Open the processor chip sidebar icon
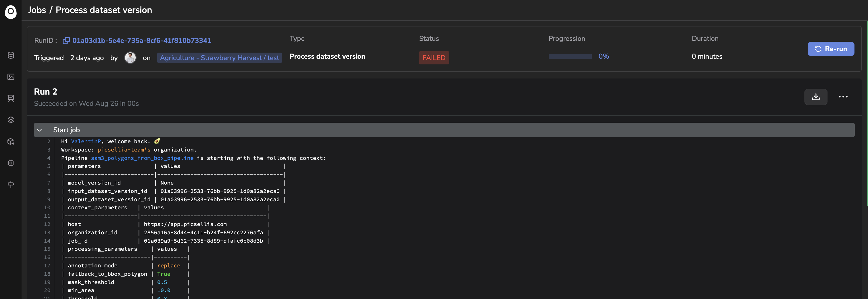This screenshot has width=868, height=299. click(11, 163)
